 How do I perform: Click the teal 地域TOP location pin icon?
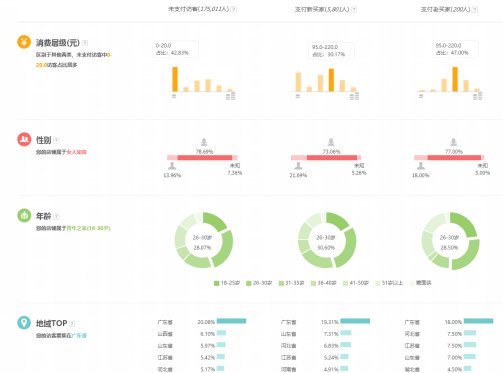coord(24,322)
